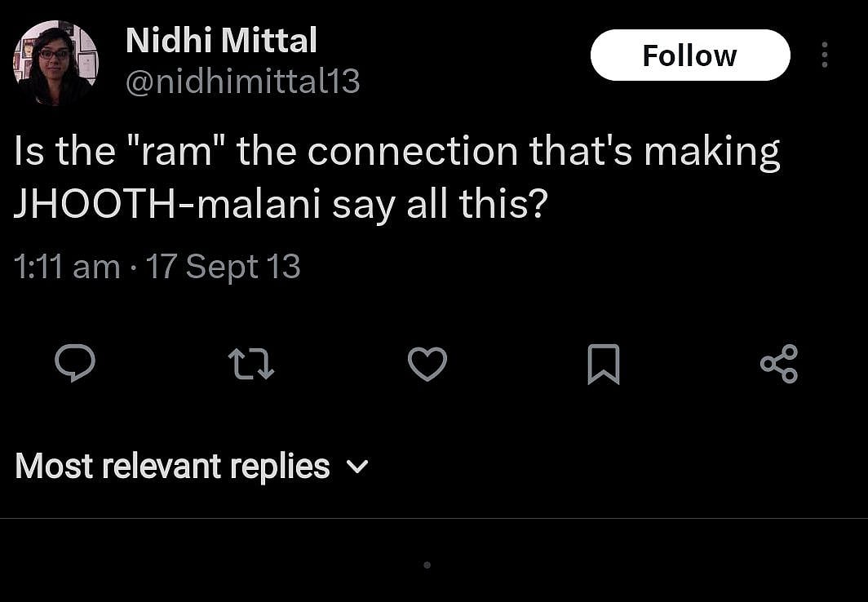Open the @nidhimittal13 handle link
Viewport: 868px width, 602px height.
coord(243,82)
